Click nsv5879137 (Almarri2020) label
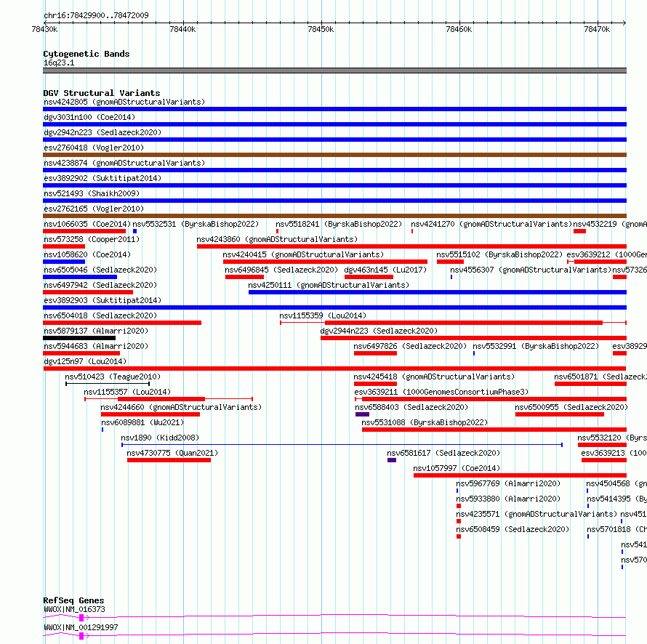647x644 pixels. 96,331
